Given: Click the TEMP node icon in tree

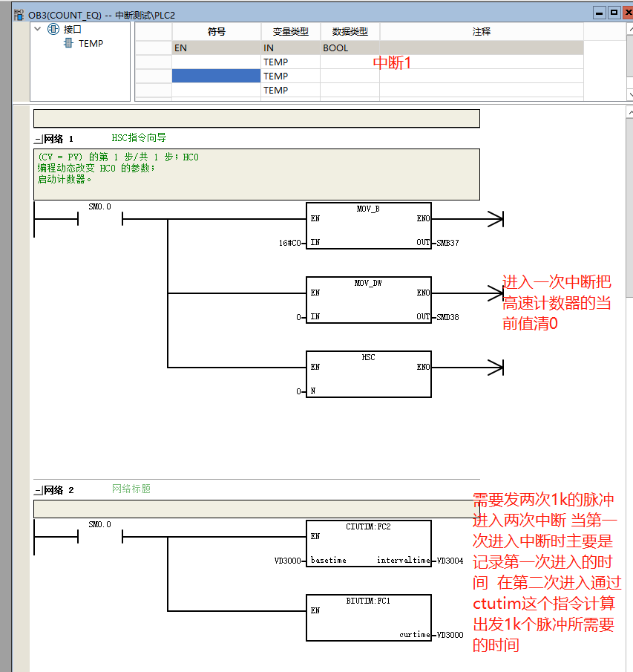Looking at the screenshot, I should tap(68, 43).
